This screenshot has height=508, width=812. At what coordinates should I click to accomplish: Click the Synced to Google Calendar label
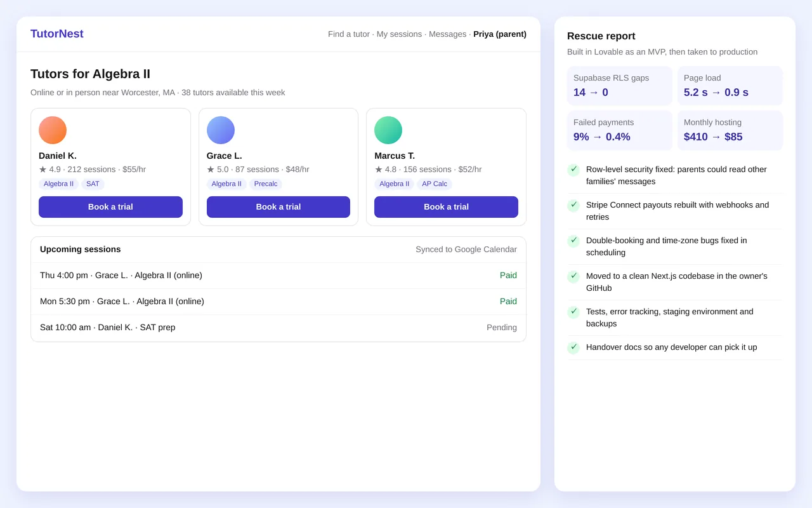click(x=466, y=250)
